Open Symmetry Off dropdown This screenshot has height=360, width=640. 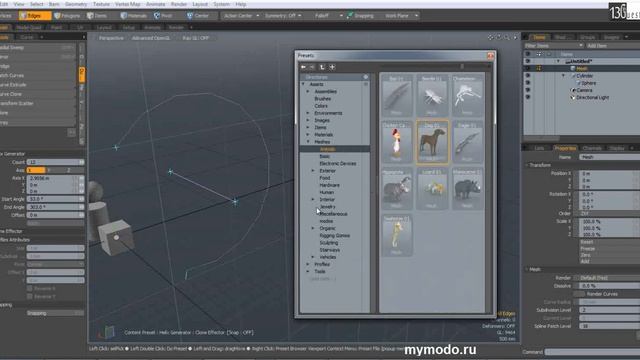tap(283, 16)
